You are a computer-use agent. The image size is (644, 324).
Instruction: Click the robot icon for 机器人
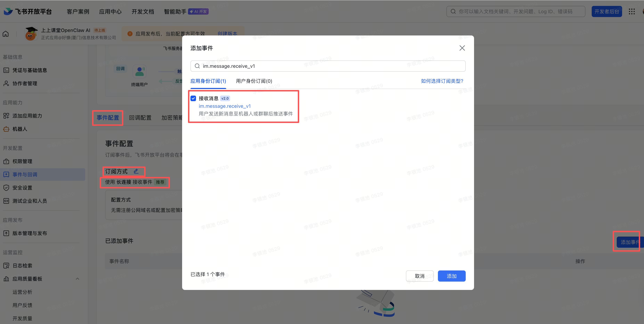[x=6, y=129]
